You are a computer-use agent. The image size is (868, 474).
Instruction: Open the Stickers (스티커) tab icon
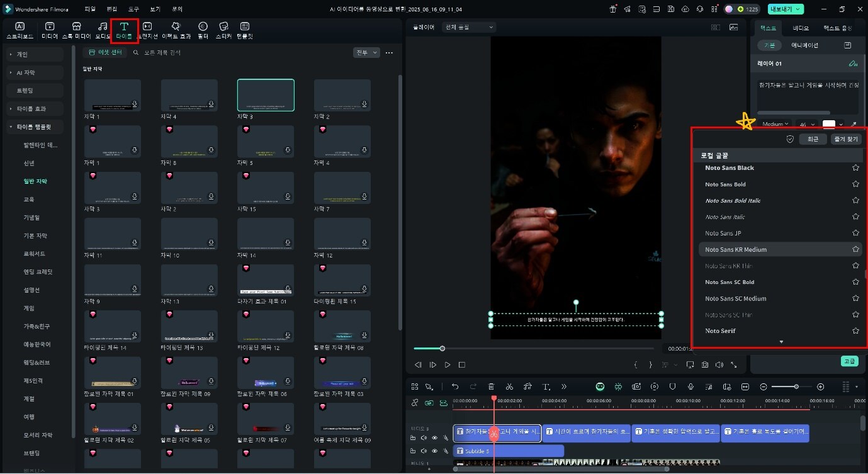point(223,26)
